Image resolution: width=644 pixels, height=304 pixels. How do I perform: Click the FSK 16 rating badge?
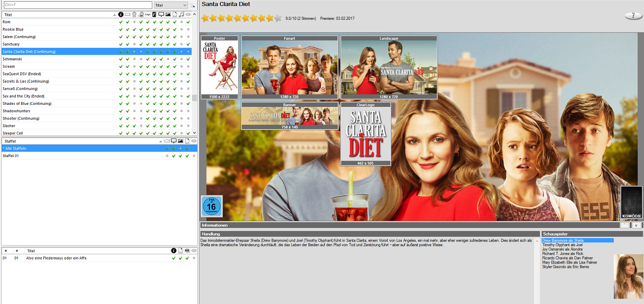(x=211, y=206)
